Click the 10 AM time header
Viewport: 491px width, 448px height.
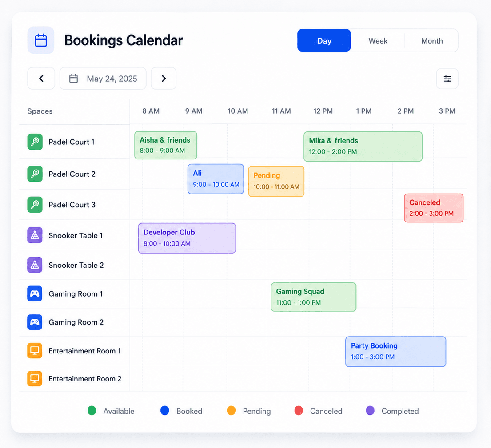pyautogui.click(x=238, y=111)
